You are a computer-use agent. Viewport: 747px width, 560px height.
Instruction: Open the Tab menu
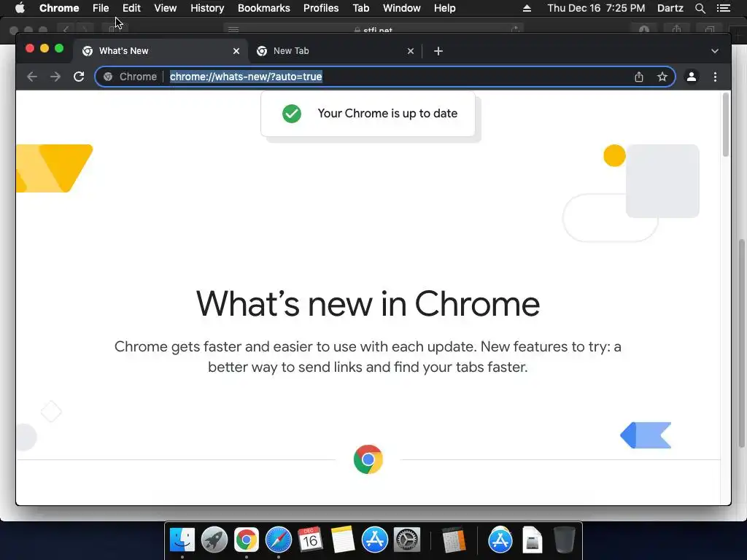360,8
